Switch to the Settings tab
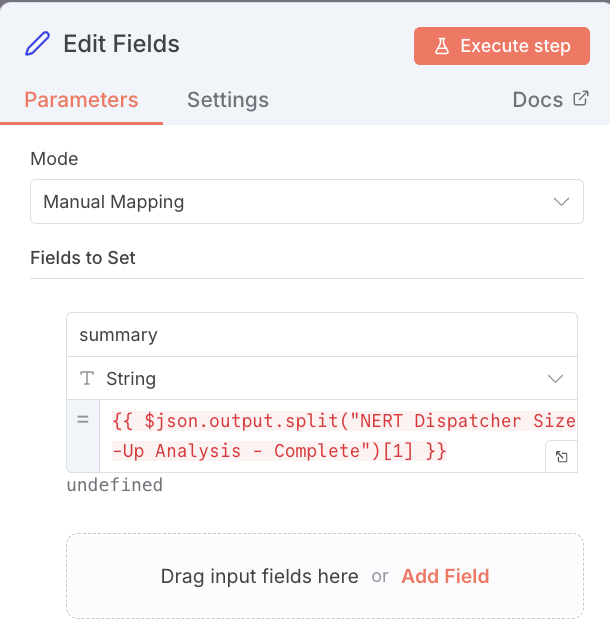Image resolution: width=610 pixels, height=632 pixels. tap(228, 100)
